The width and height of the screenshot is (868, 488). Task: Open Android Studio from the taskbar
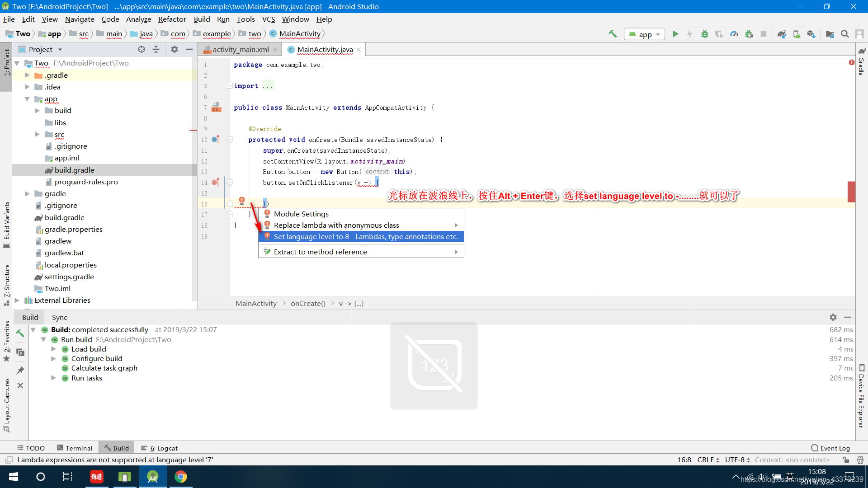point(153,477)
